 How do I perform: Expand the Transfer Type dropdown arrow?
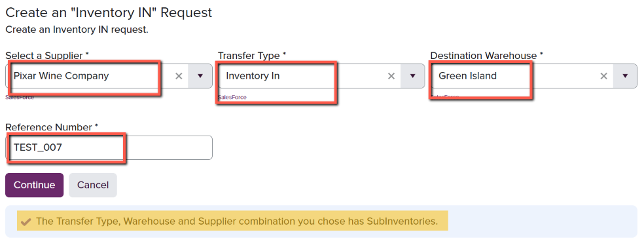point(413,76)
